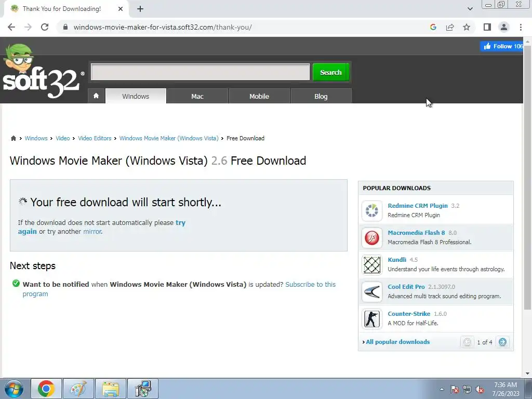Close the Thank You for Downloading tab
Viewport: 532px width, 399px height.
click(x=121, y=9)
